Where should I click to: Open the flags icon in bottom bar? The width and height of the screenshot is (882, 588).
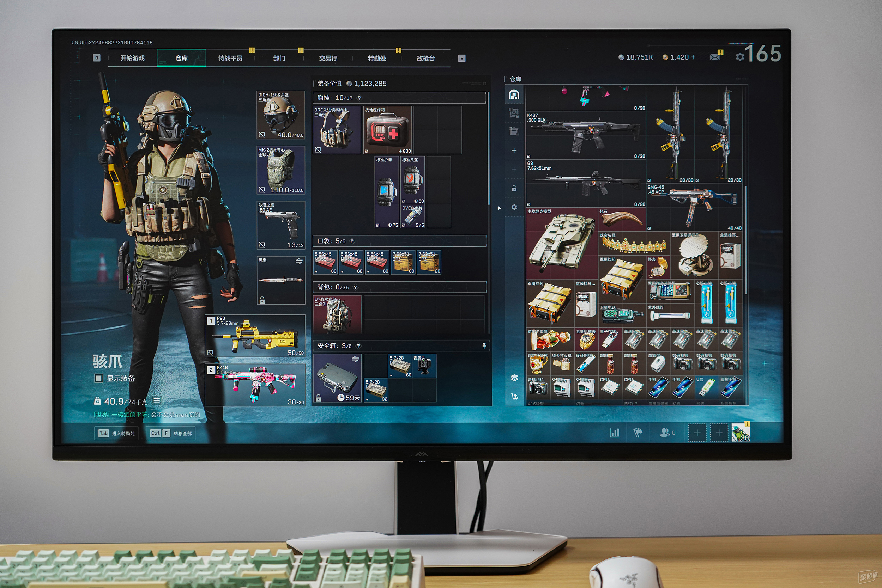click(x=638, y=433)
